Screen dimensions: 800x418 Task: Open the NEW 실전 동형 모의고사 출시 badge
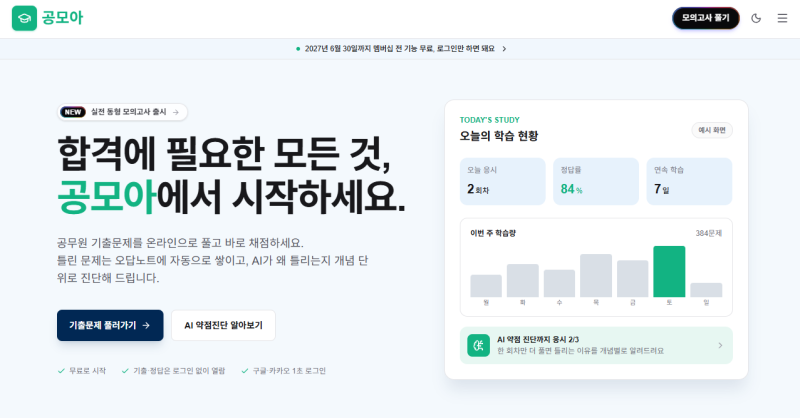(122, 112)
